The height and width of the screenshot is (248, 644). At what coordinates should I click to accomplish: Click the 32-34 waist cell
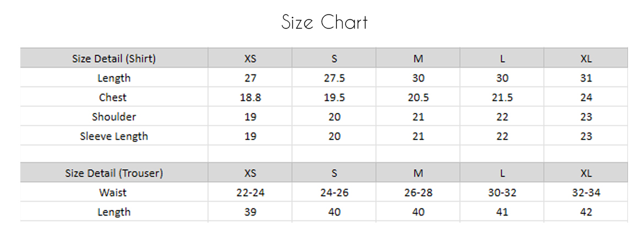[586, 192]
